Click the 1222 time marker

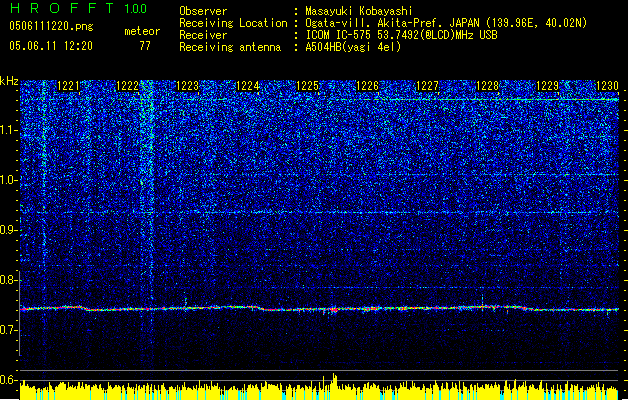(128, 86)
